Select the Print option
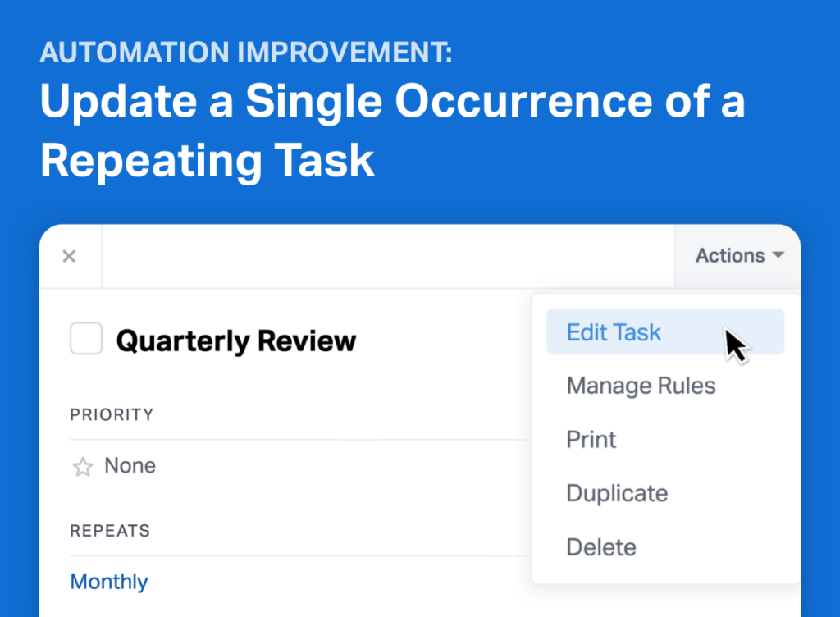Viewport: 840px width, 617px height. coord(591,439)
